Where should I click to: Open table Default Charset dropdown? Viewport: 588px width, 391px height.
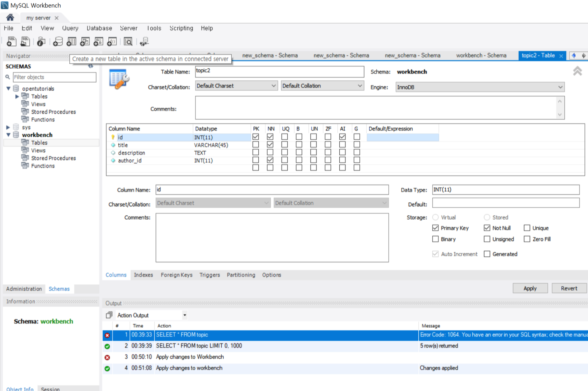236,86
